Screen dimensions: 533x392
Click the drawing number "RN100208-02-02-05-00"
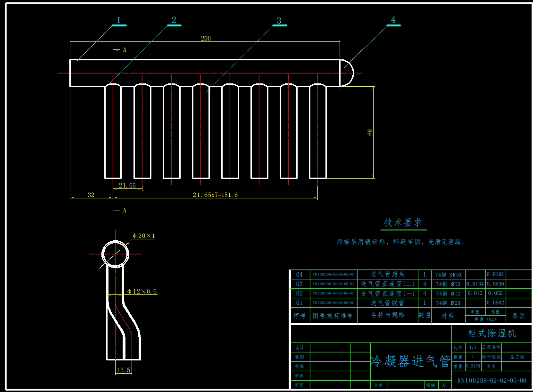point(492,380)
